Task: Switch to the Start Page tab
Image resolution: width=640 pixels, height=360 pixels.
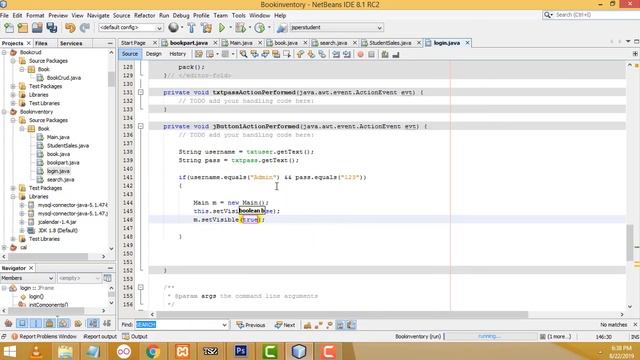Action: (x=133, y=43)
